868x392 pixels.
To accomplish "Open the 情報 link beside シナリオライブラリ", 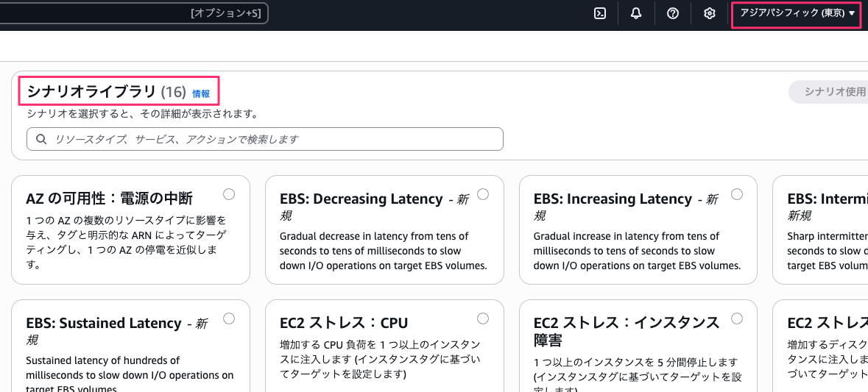I will coord(201,93).
